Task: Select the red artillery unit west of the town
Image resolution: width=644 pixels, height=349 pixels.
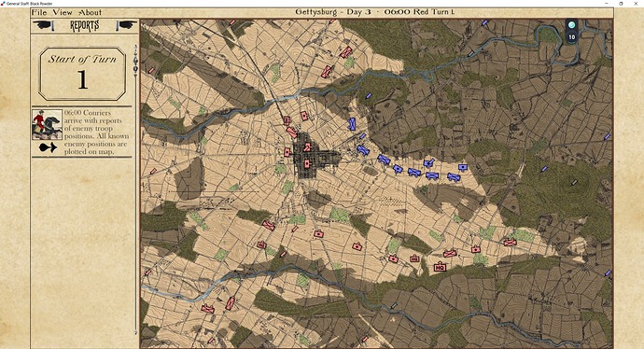Action: (x=287, y=152)
